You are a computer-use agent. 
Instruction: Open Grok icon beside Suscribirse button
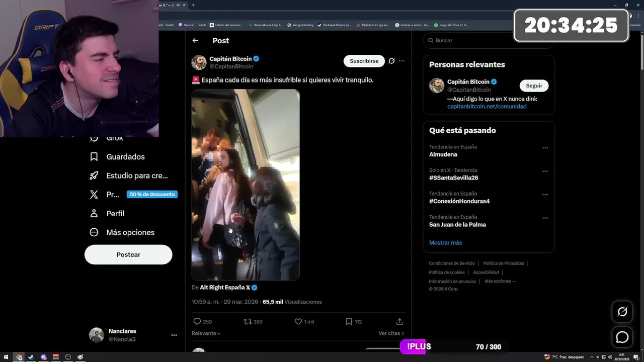point(391,61)
